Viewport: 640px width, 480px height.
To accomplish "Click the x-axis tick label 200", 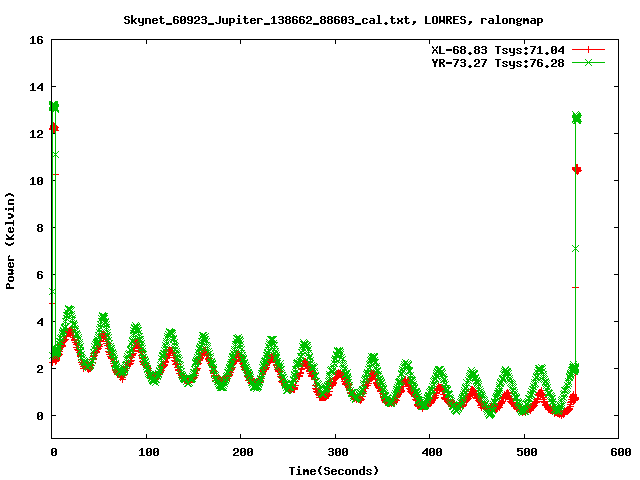I will click(x=242, y=452).
